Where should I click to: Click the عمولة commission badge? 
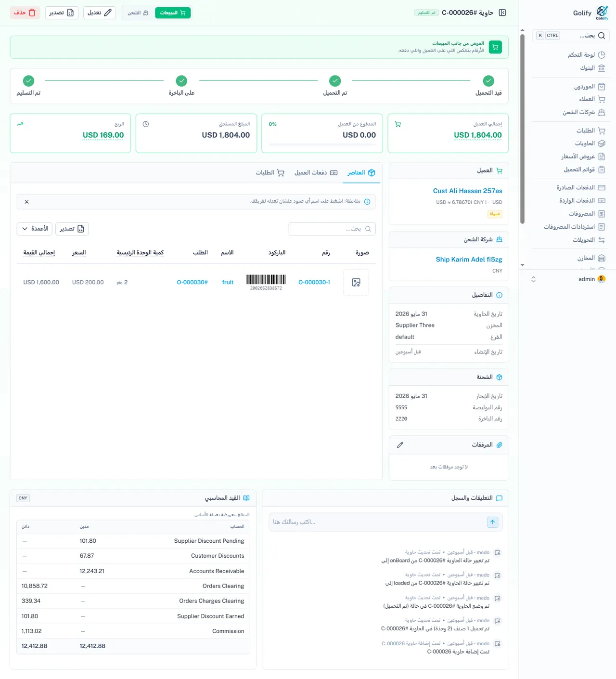coord(495,214)
